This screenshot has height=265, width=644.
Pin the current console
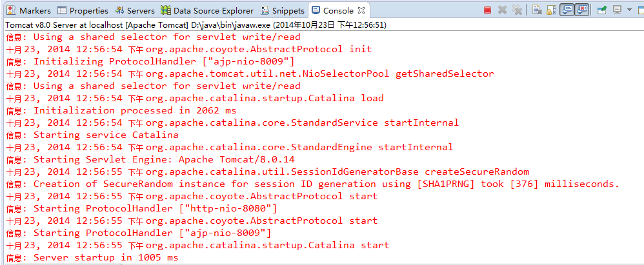(601, 10)
